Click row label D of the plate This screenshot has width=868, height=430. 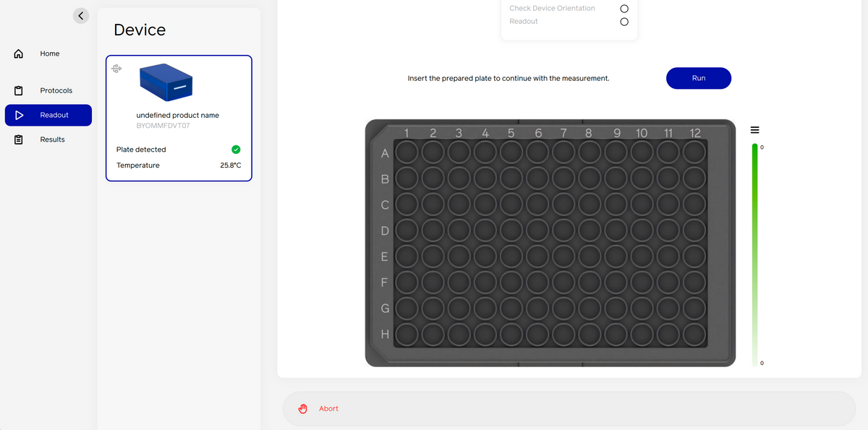(385, 231)
